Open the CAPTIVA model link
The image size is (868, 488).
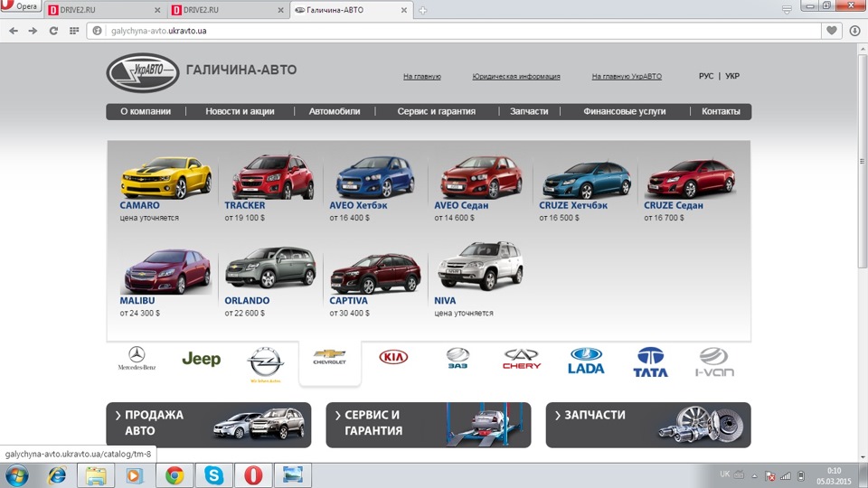tap(348, 300)
